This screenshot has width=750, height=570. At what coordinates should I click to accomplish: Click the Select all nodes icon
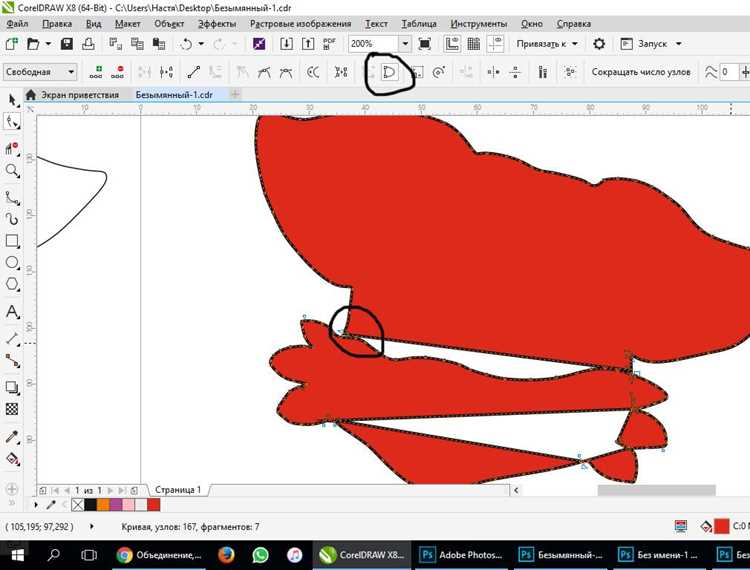[x=570, y=72]
